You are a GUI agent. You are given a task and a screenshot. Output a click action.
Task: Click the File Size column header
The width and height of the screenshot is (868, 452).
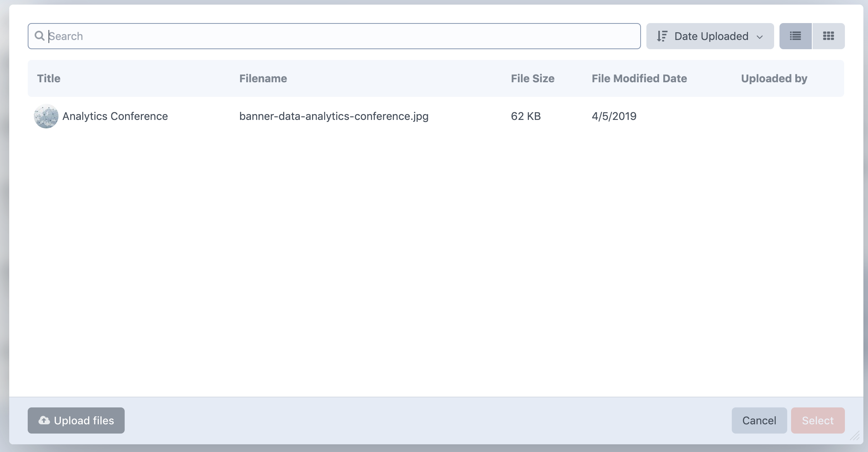(x=532, y=78)
